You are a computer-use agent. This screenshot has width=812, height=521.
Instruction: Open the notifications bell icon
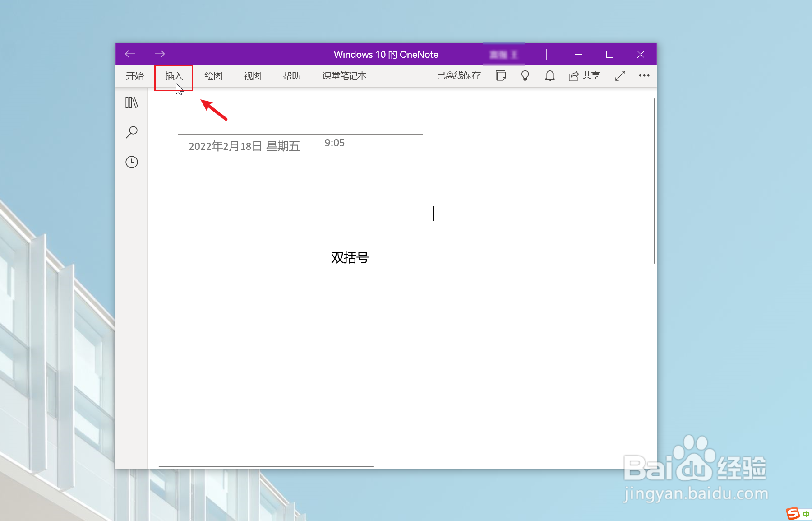click(x=549, y=76)
